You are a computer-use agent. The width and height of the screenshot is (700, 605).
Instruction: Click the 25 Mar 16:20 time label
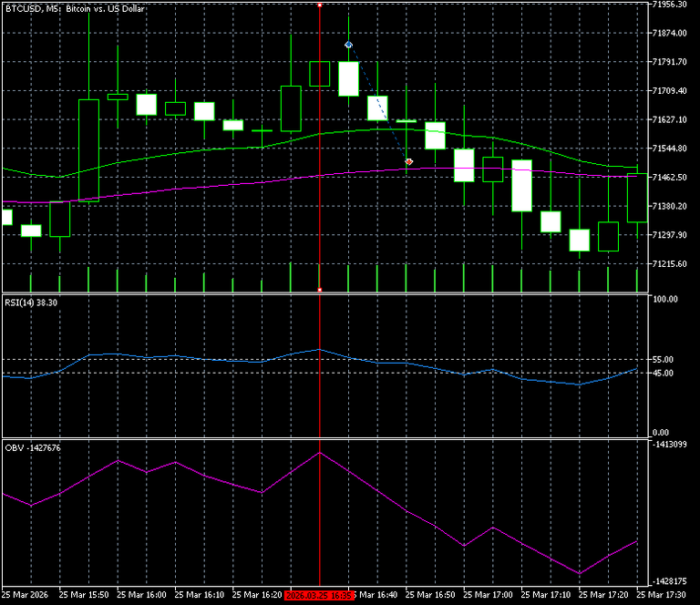tap(257, 595)
